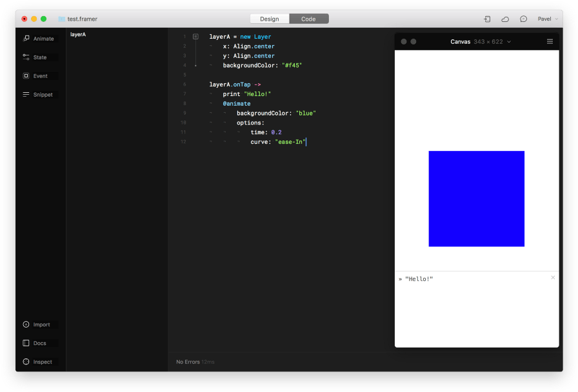
Task: Click the macOS yellow minimize button
Action: tap(34, 19)
